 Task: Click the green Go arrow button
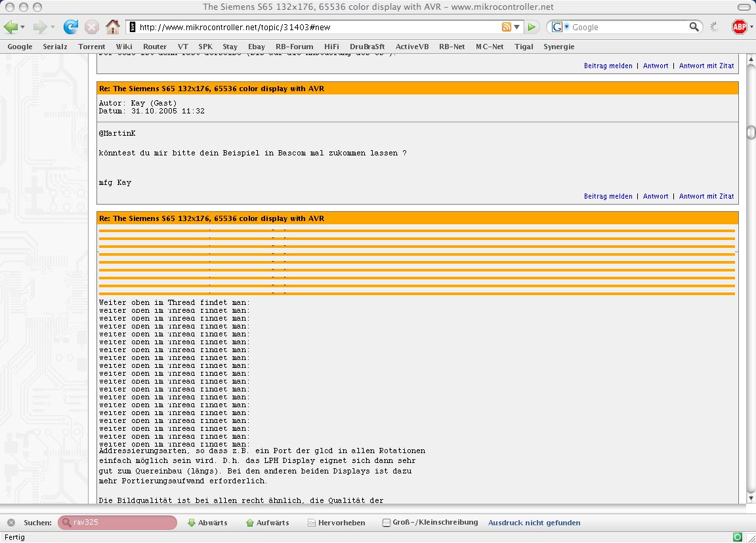[x=532, y=27]
